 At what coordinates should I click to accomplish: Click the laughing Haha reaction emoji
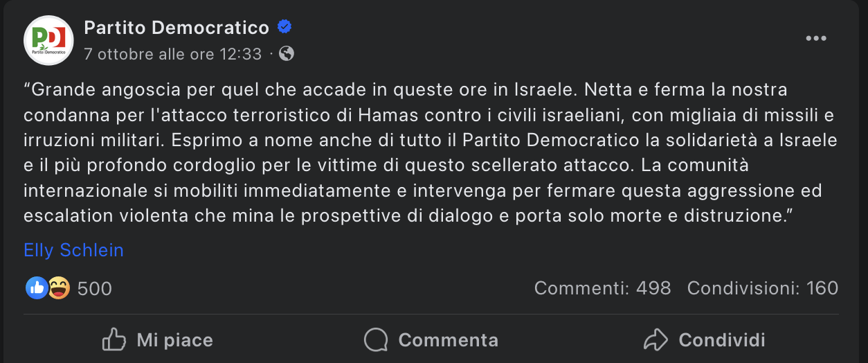click(x=59, y=288)
